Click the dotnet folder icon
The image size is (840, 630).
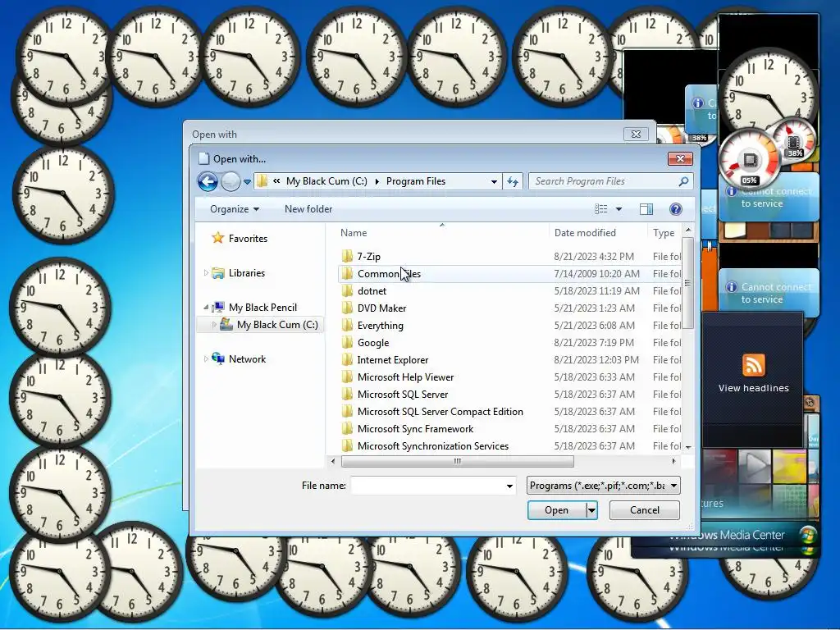[x=347, y=291]
